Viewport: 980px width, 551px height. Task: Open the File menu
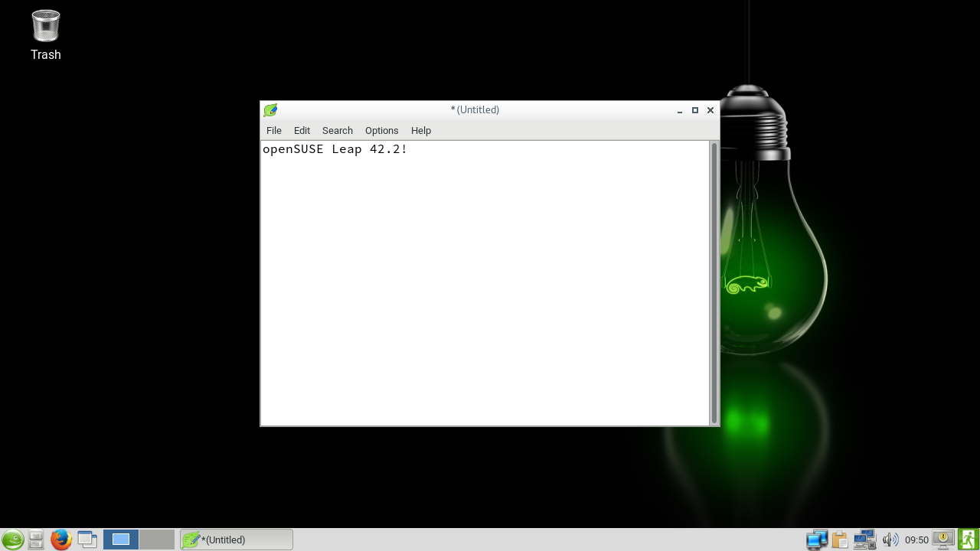274,131
